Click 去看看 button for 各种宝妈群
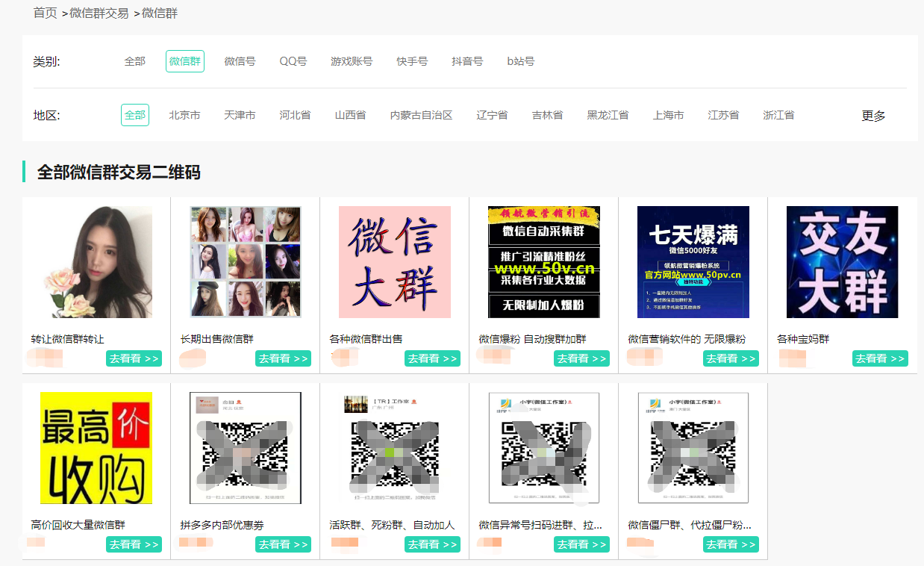924x566 pixels. 881,358
